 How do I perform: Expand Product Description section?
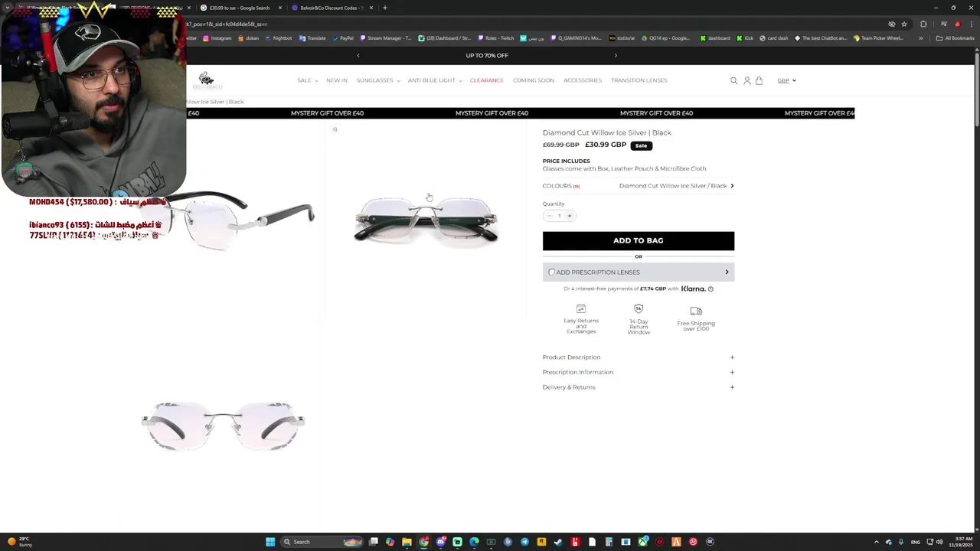(639, 357)
